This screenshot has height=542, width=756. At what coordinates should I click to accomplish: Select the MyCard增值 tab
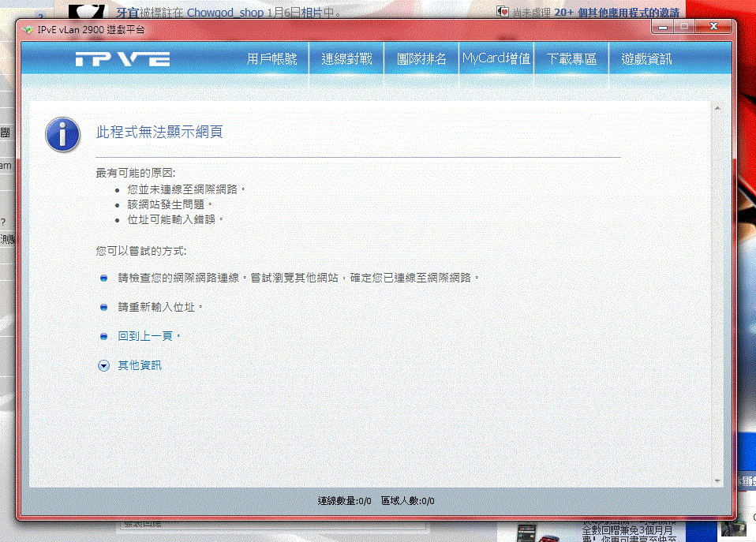(496, 59)
